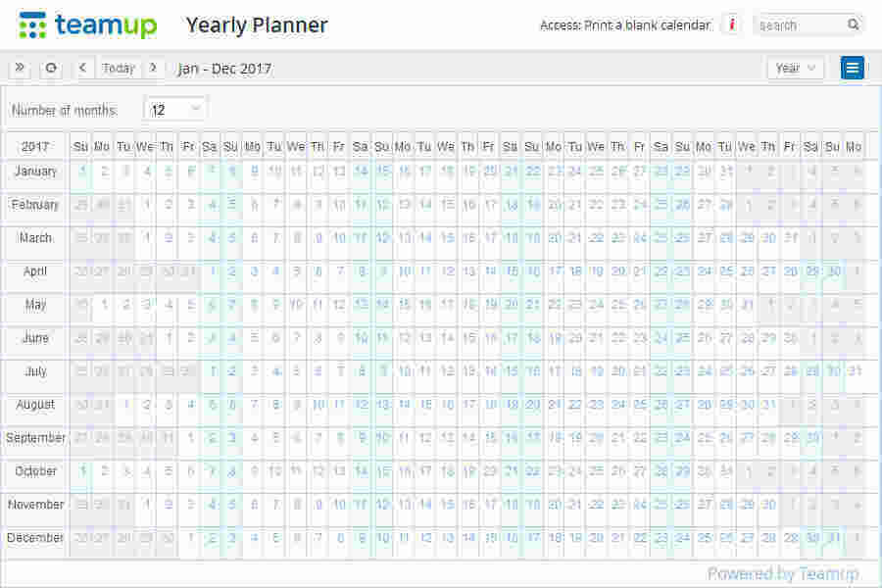Select the July row label
The width and height of the screenshot is (882, 588).
(35, 371)
